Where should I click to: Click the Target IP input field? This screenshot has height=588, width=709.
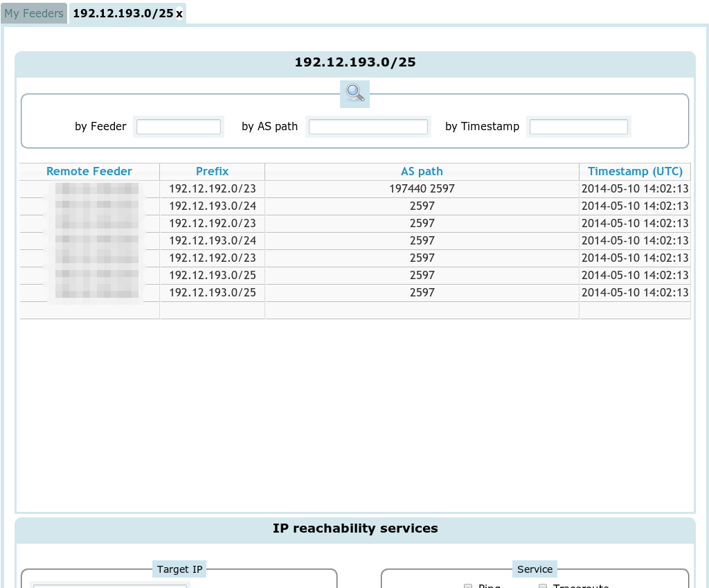111,585
